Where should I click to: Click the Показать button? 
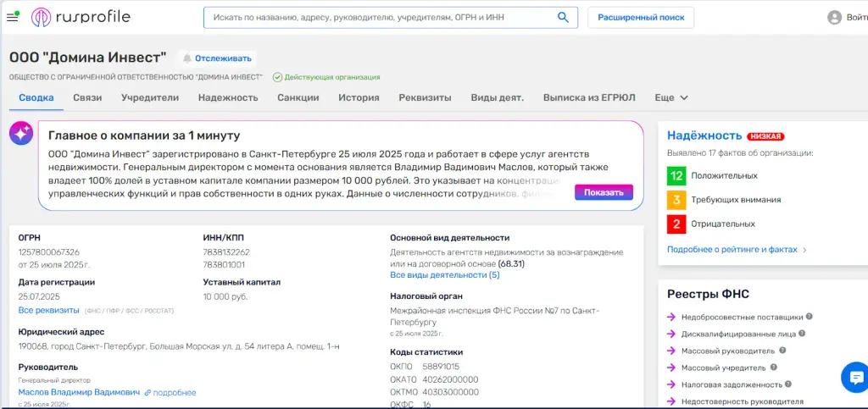coord(604,192)
